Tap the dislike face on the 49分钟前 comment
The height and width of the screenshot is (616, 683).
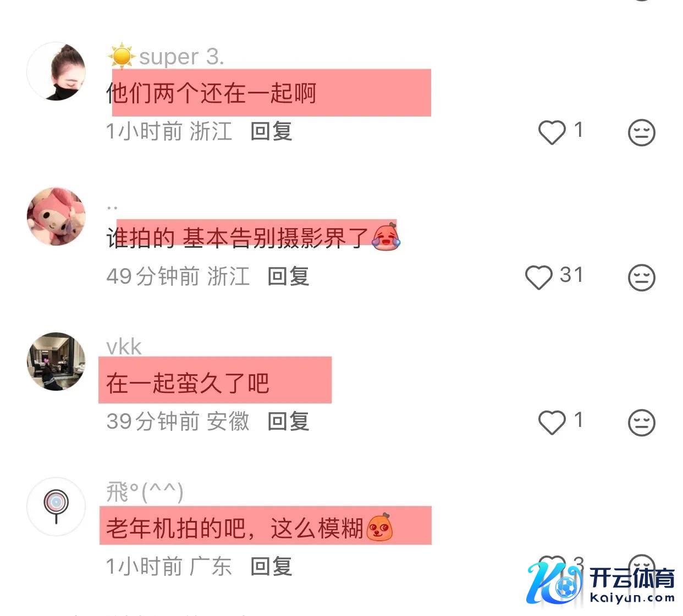click(x=642, y=277)
